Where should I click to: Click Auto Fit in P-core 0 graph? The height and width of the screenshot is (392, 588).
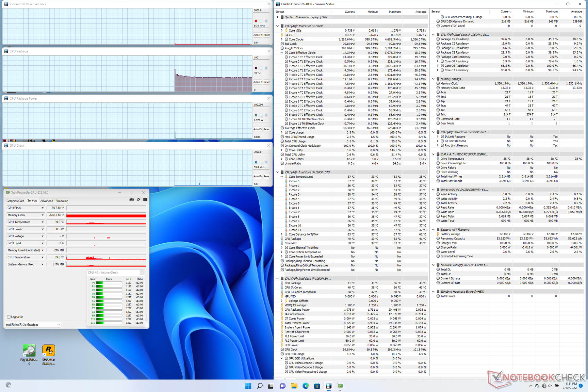[258, 35]
